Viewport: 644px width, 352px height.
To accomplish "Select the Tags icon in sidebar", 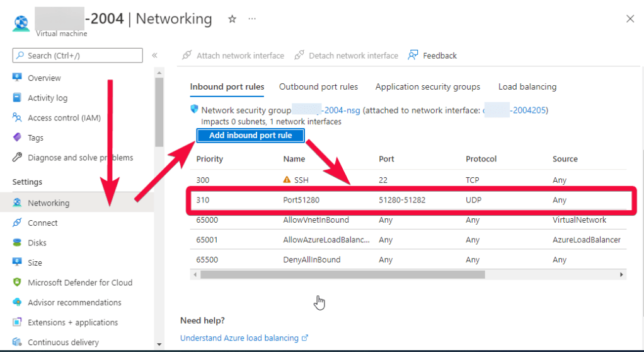I will click(x=17, y=138).
